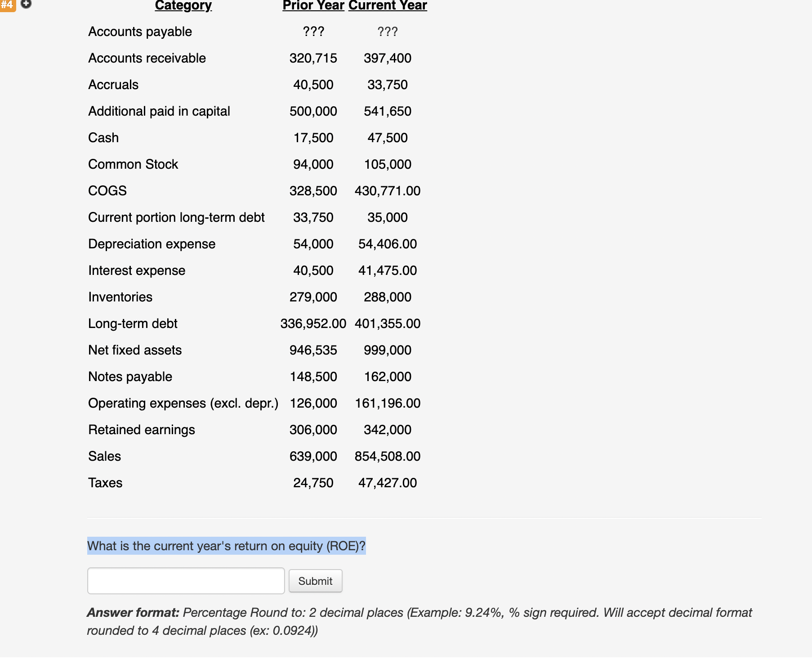The image size is (812, 660).
Task: Click the Current Year column header
Action: click(x=387, y=5)
